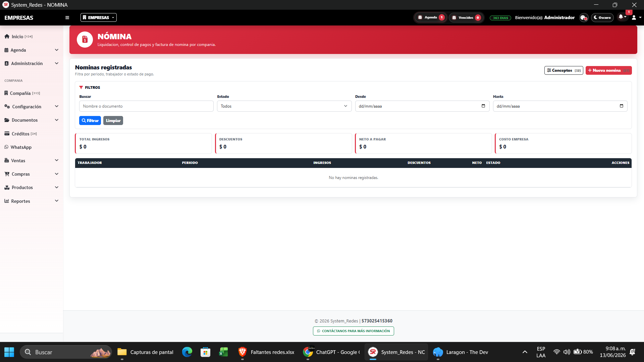Open the EMPRESAS dropdown selector
The width and height of the screenshot is (644, 362).
pos(99,17)
